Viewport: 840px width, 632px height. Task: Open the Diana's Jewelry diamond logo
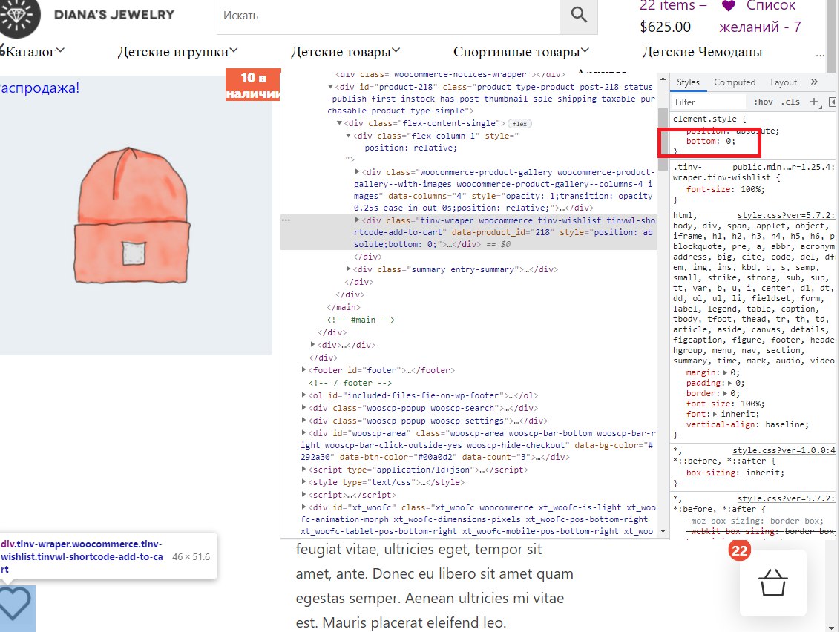(x=19, y=16)
